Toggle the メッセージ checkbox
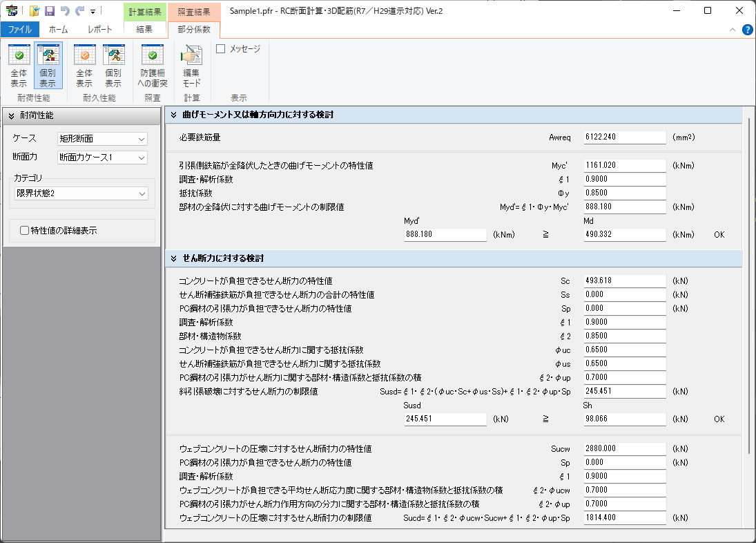The height and width of the screenshot is (543, 756). [221, 49]
